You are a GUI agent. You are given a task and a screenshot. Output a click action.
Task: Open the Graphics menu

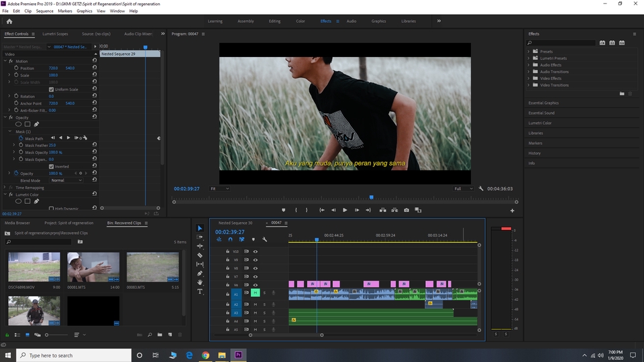(x=85, y=11)
